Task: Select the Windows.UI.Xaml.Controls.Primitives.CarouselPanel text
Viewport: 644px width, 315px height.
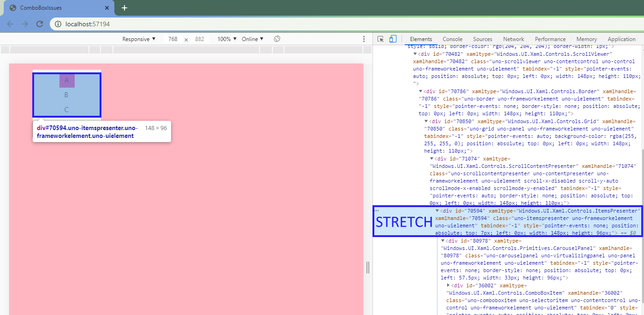Action: pos(519,248)
